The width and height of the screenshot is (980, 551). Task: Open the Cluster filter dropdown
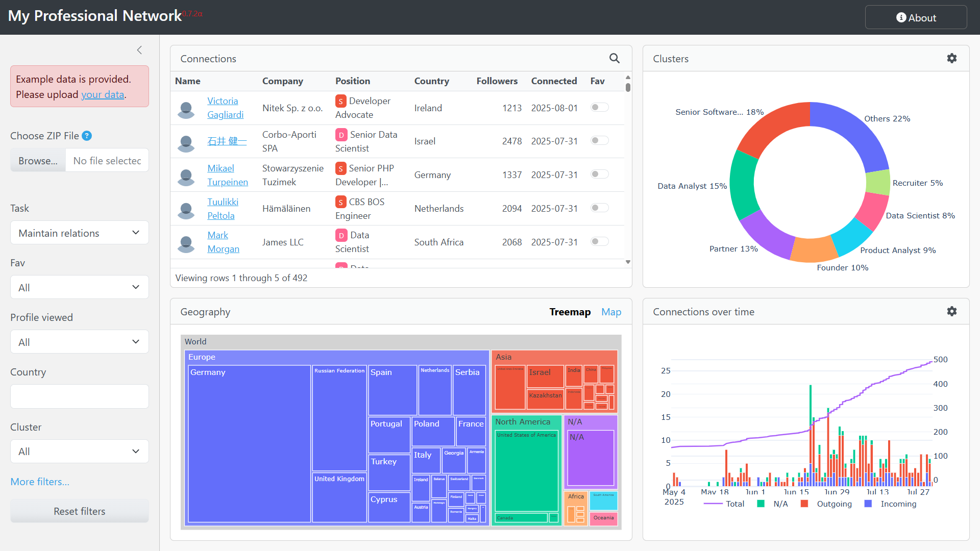(x=79, y=451)
